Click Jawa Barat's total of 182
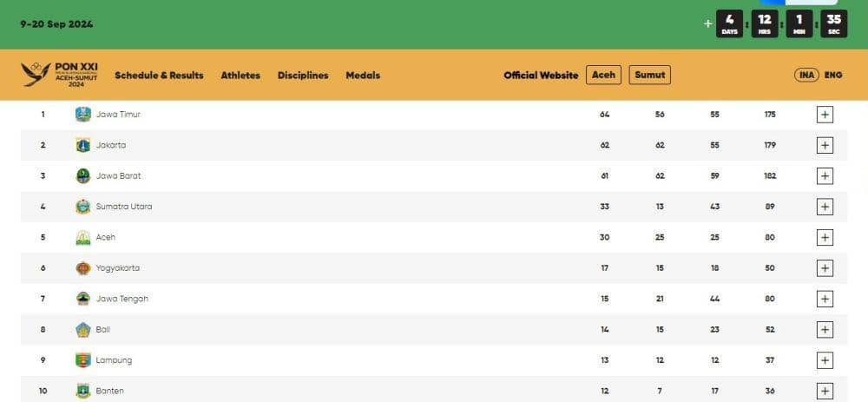Screen dimensions: 868x402 (x=769, y=176)
